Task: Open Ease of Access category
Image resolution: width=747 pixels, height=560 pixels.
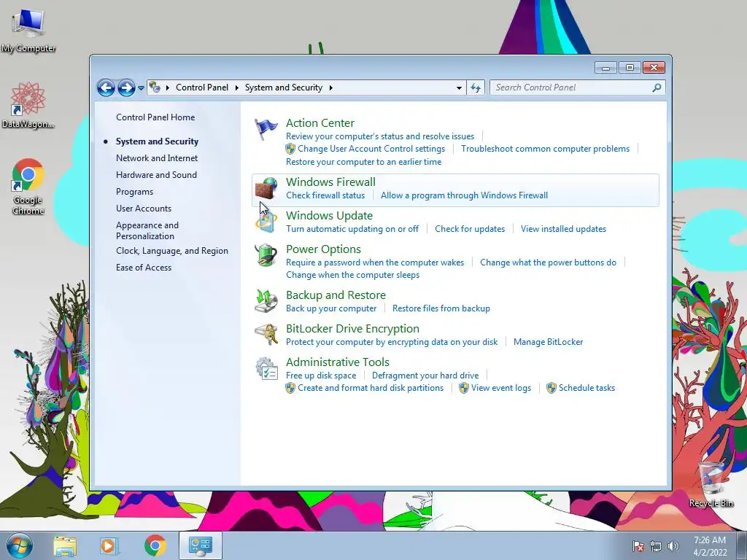Action: [144, 268]
